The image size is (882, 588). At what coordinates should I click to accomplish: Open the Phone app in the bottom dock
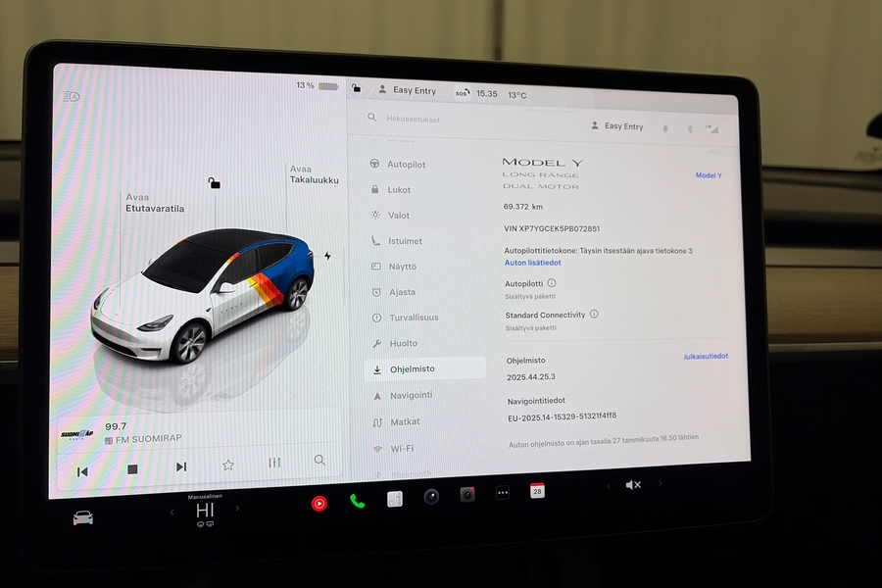(356, 500)
